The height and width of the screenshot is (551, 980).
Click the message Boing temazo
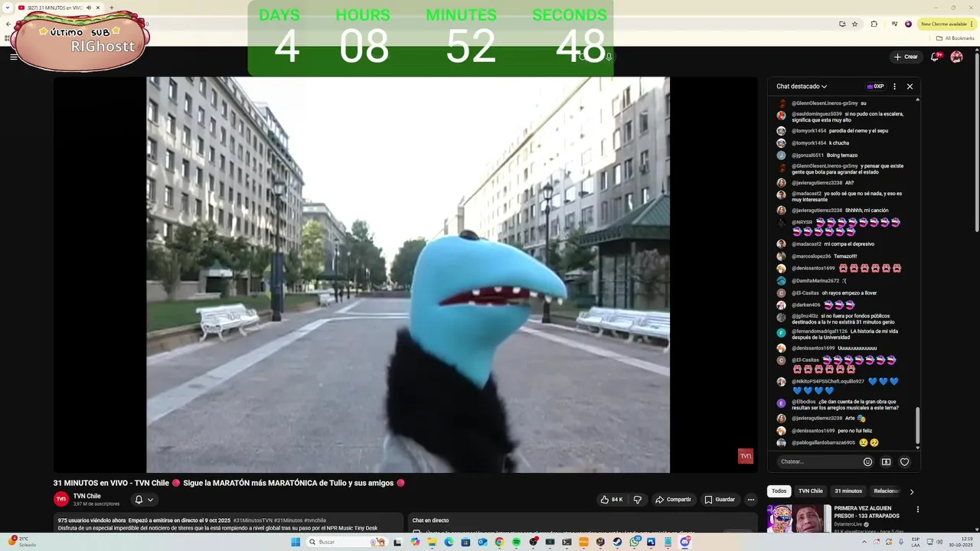[842, 155]
